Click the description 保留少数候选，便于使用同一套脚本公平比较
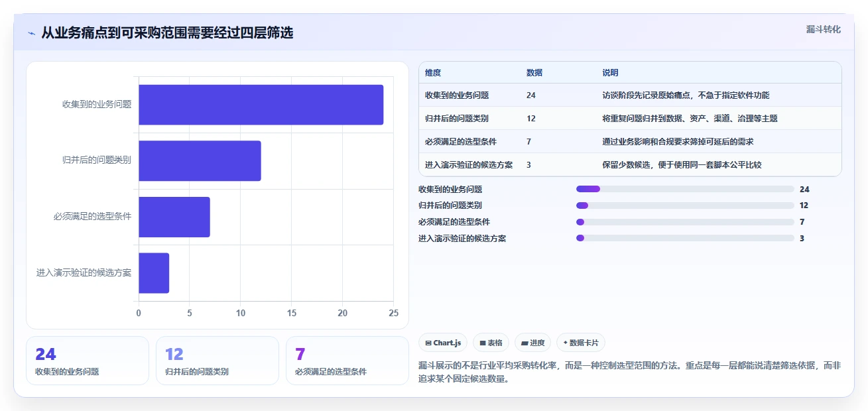The width and height of the screenshot is (868, 411). (x=682, y=165)
